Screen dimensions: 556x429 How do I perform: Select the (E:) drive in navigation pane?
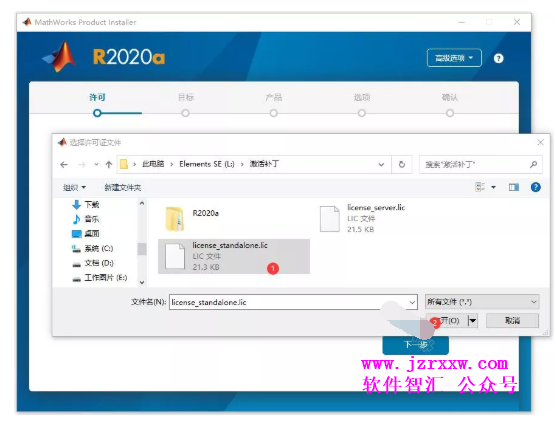coord(100,278)
